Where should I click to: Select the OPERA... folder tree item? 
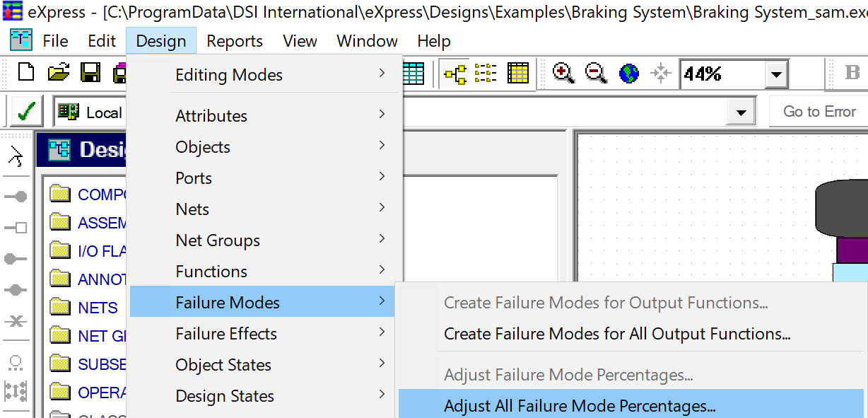pyautogui.click(x=88, y=393)
